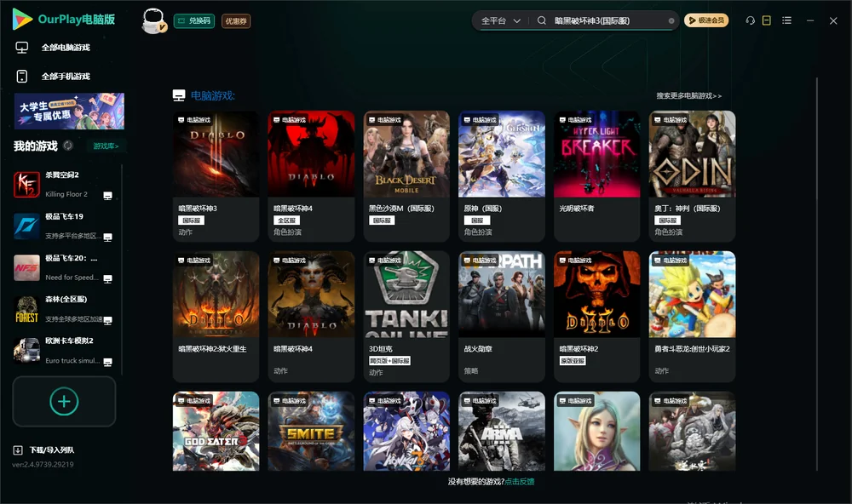Open the 下载/导入列队 download queue
Image resolution: width=852 pixels, height=504 pixels.
click(x=52, y=450)
